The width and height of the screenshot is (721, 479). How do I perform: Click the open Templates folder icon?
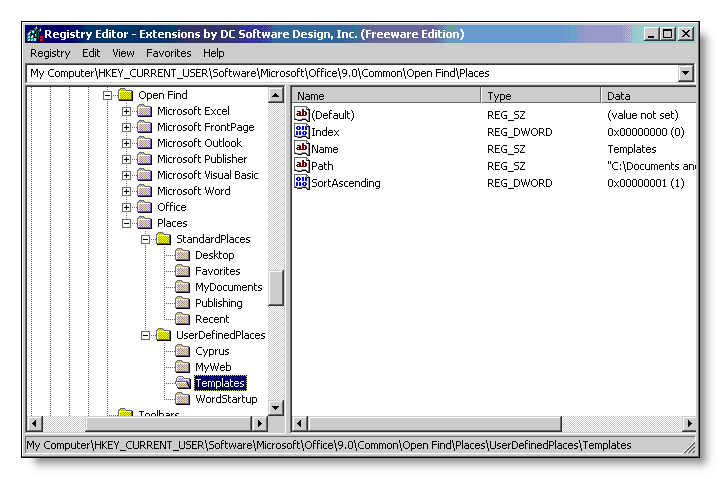pos(183,382)
